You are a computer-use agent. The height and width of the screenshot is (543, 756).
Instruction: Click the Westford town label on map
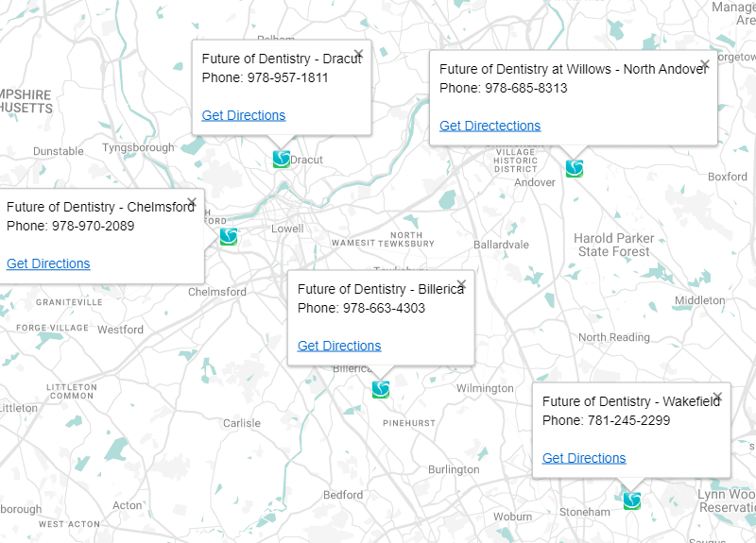tap(121, 330)
